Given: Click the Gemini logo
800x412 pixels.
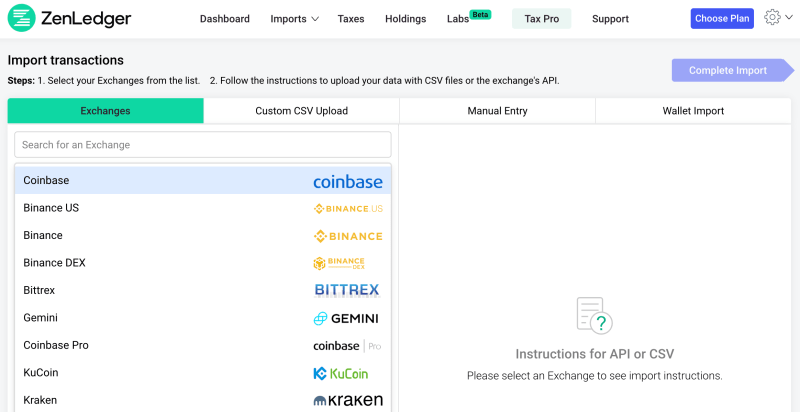Looking at the screenshot, I should tap(345, 319).
